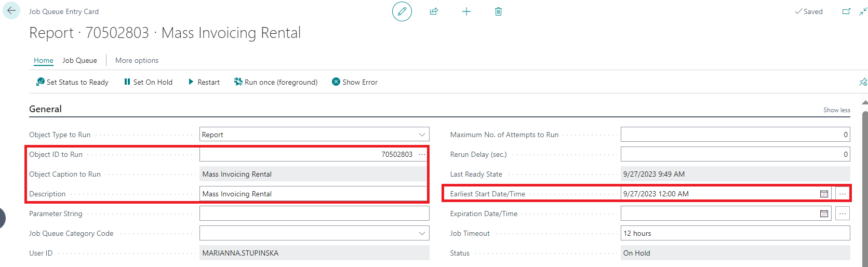Open Object ID to Run lookup ellipsis
The width and height of the screenshot is (868, 267).
coord(422,154)
